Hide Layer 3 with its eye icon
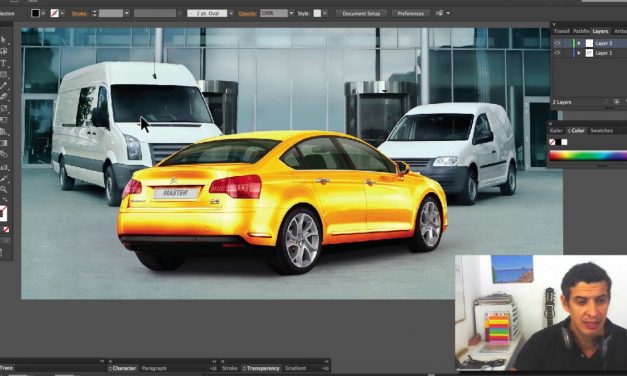 coord(557,43)
